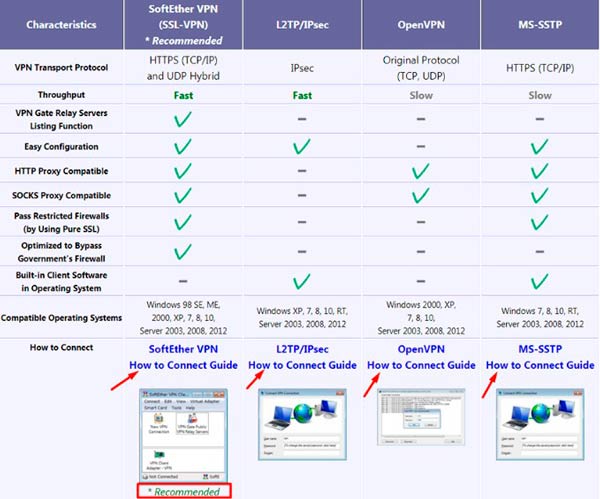Click SoftEther's checkmark in Bypass Government's Firewall row
This screenshot has height=499, width=600.
coord(183,252)
